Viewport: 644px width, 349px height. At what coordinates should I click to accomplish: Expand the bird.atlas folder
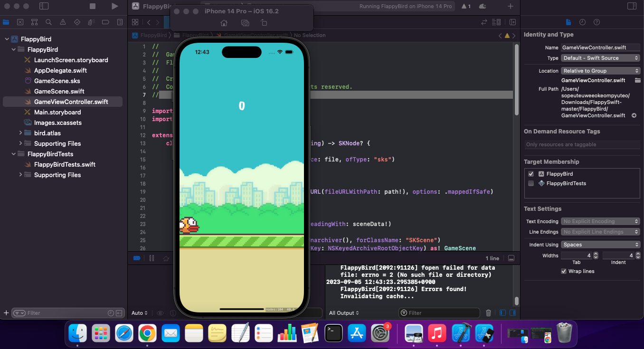(x=20, y=133)
